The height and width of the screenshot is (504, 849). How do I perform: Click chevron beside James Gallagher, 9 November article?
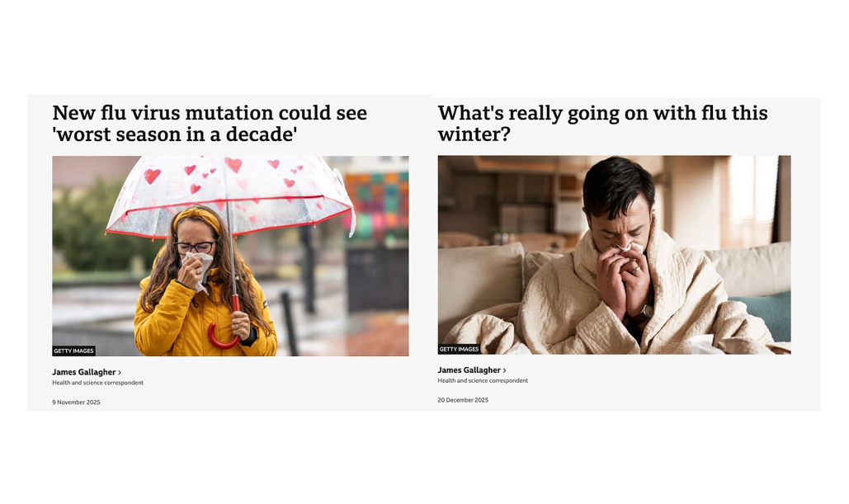click(x=120, y=373)
